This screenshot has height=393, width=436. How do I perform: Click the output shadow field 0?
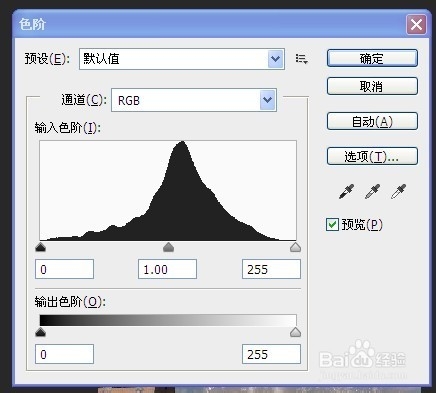click(64, 354)
